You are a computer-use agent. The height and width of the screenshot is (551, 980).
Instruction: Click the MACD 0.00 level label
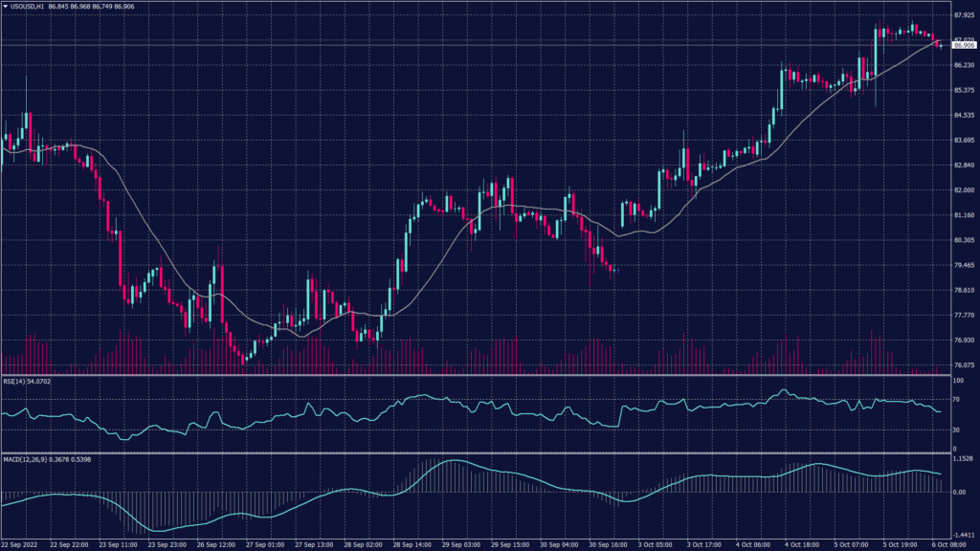pyautogui.click(x=959, y=492)
